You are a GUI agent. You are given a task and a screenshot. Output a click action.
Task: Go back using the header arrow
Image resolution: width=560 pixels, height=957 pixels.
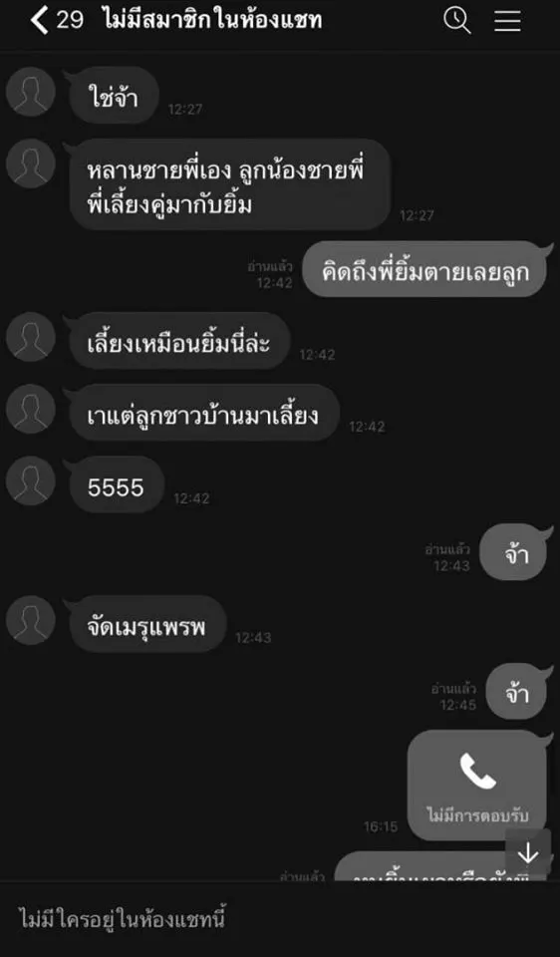point(39,21)
